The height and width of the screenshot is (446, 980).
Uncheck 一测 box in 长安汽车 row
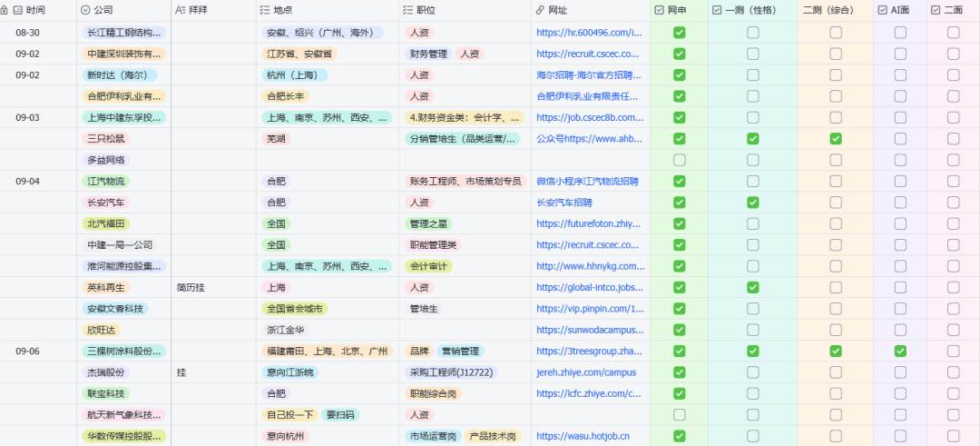[753, 203]
